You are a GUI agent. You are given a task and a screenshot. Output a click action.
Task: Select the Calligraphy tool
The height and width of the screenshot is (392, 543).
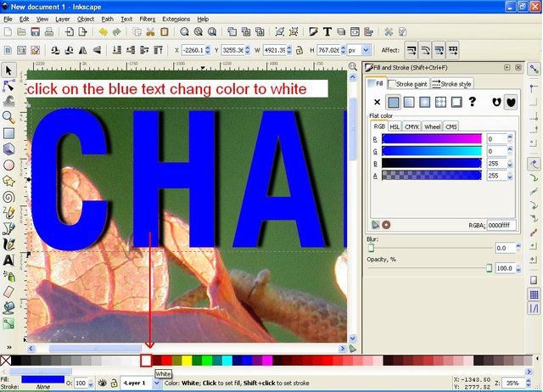pos(8,244)
